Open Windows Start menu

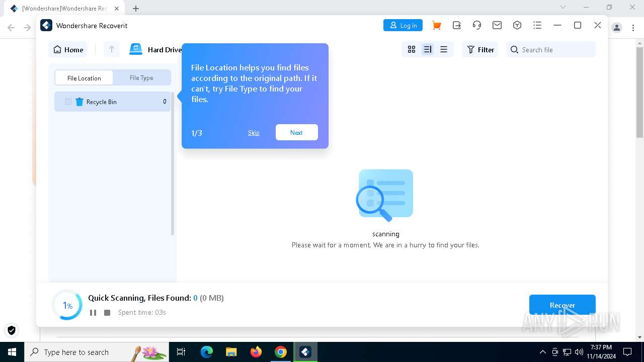click(x=12, y=352)
